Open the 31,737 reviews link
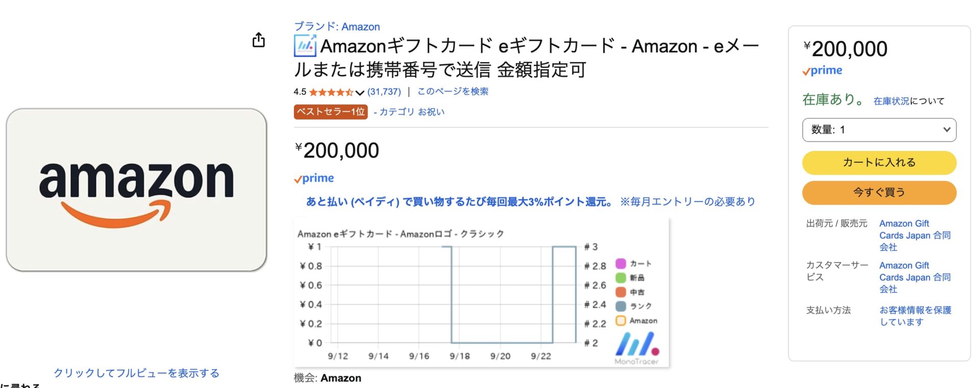The height and width of the screenshot is (388, 980). 384,92
